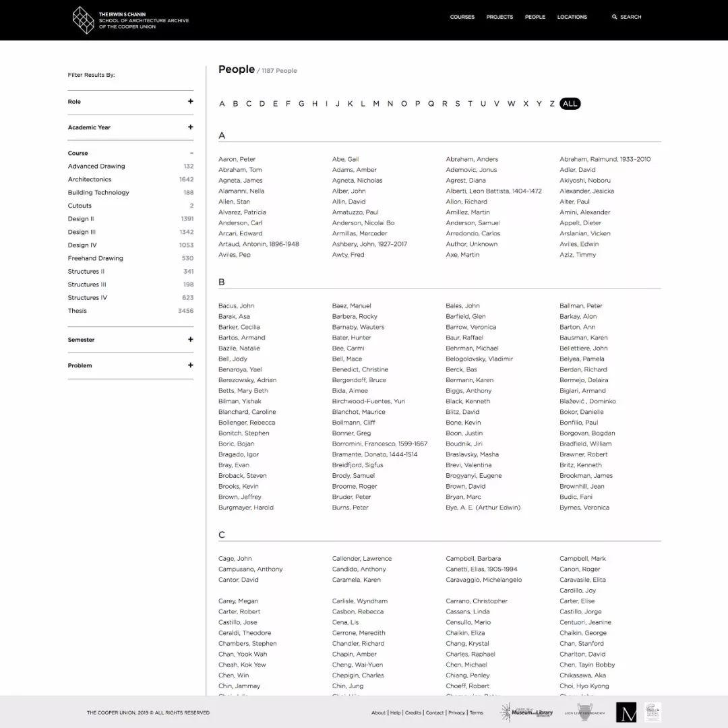Go to the Projects page
Viewport: 728px width, 728px height.
pos(499,17)
